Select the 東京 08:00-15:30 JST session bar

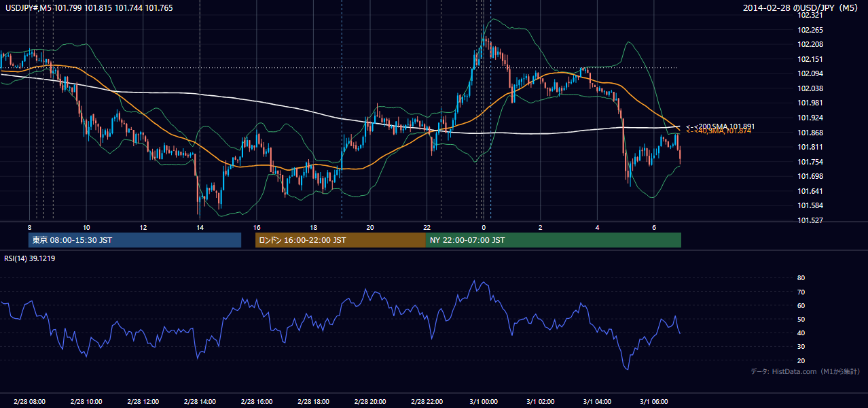click(x=135, y=240)
